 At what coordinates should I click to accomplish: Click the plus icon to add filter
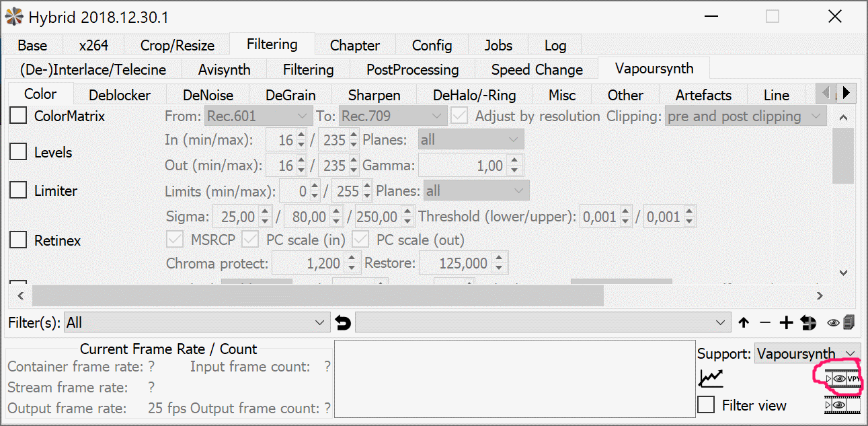click(x=786, y=323)
